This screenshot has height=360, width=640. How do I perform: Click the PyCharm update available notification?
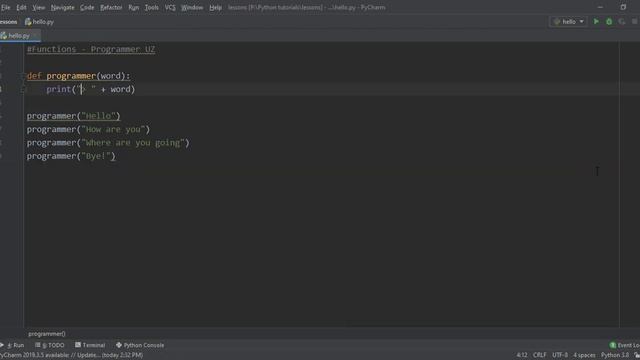pos(71,355)
